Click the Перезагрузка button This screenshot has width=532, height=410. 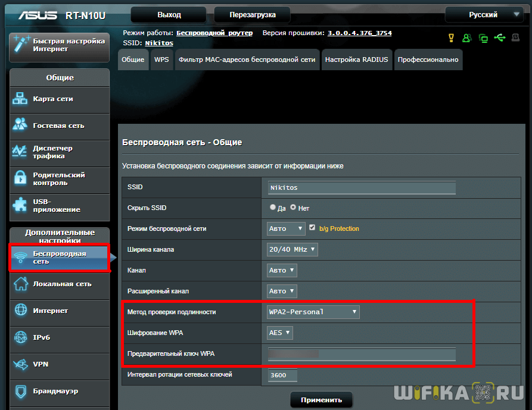pos(252,15)
